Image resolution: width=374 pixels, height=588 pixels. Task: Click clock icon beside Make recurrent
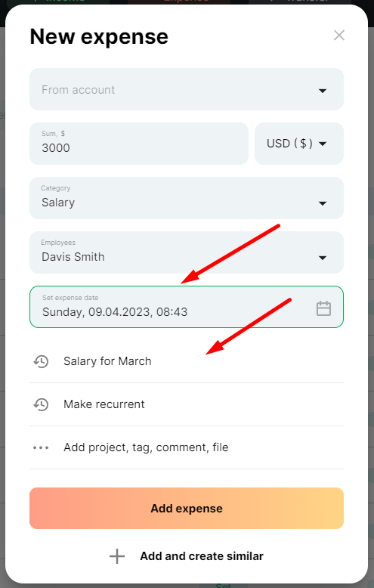pos(41,404)
